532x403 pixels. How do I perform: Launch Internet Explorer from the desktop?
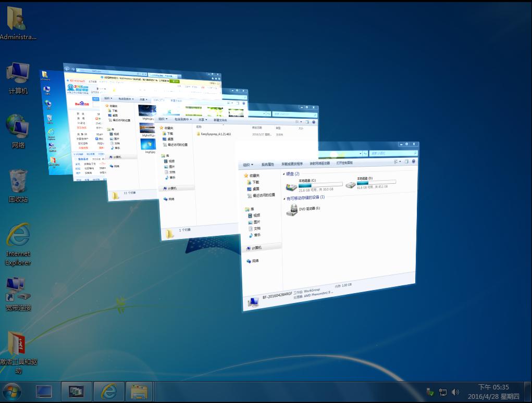[18, 244]
